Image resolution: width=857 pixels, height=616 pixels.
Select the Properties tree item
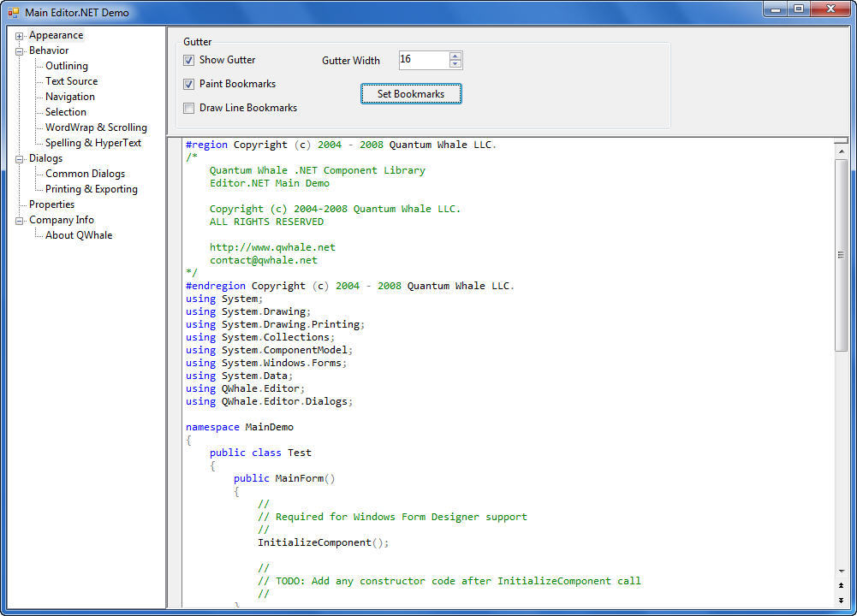(x=52, y=204)
